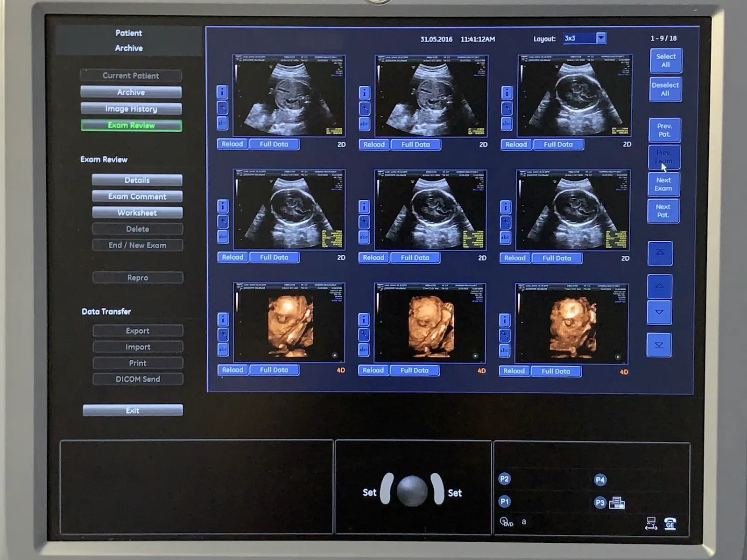Select the middle 4D fetal face thumbnail

(x=430, y=323)
